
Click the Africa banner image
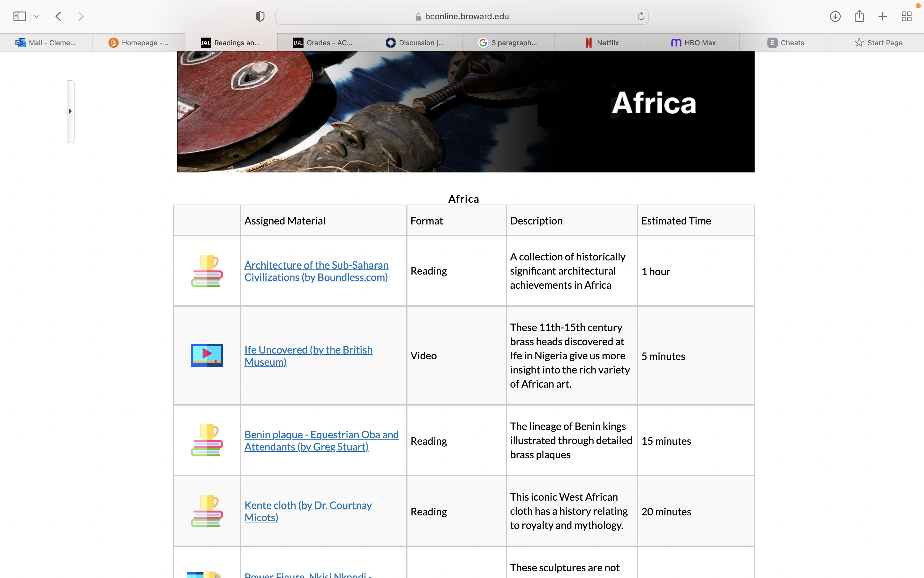pyautogui.click(x=466, y=112)
